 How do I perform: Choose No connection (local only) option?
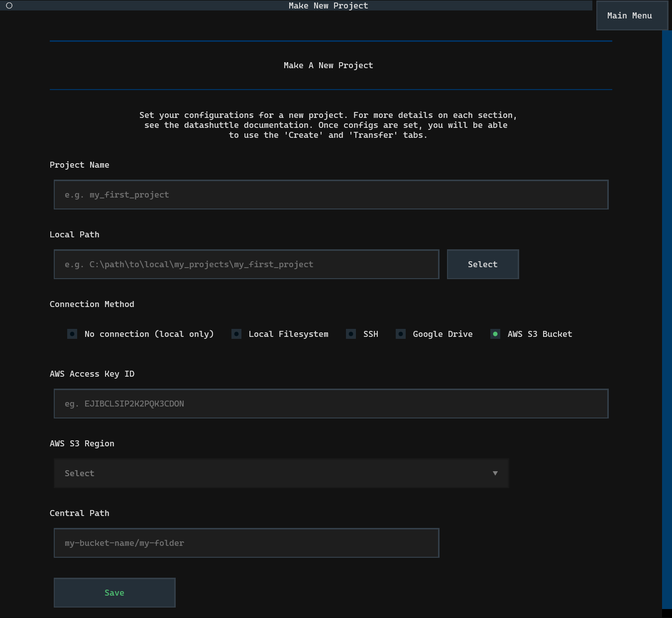tap(72, 334)
